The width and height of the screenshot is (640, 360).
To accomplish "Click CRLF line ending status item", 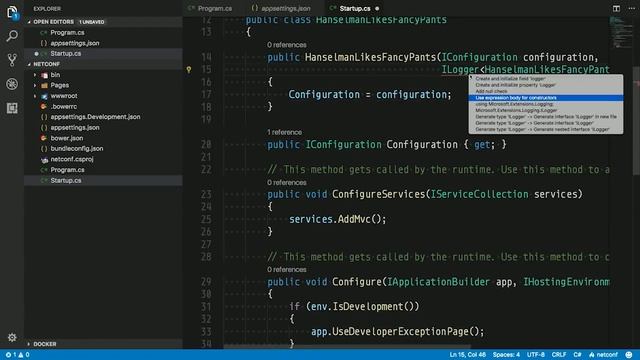I will pyautogui.click(x=559, y=355).
